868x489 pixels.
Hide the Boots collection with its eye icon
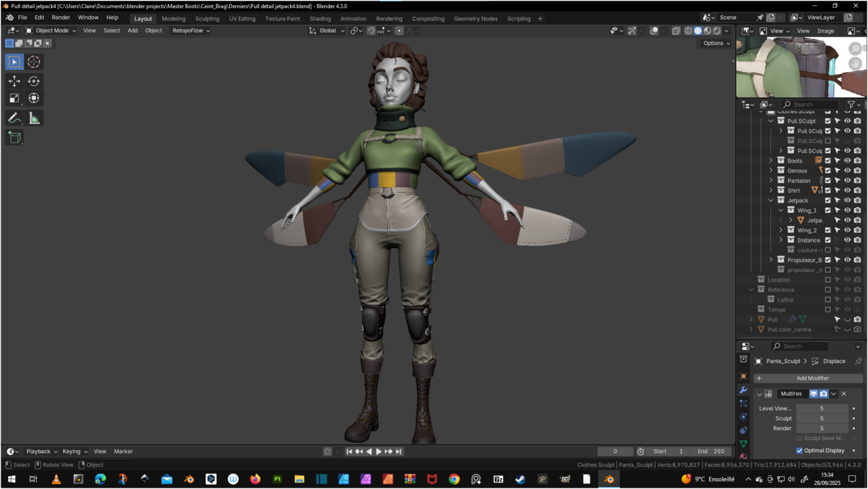pos(847,161)
